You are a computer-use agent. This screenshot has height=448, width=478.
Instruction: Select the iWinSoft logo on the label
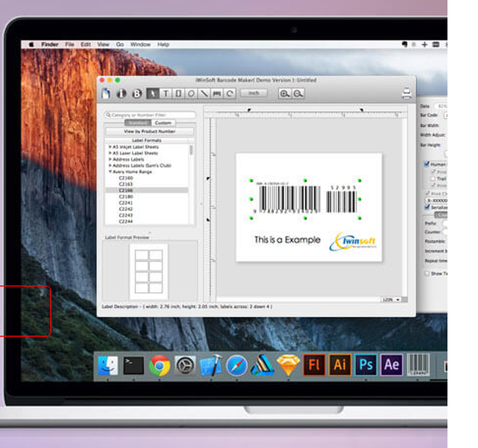(x=353, y=242)
